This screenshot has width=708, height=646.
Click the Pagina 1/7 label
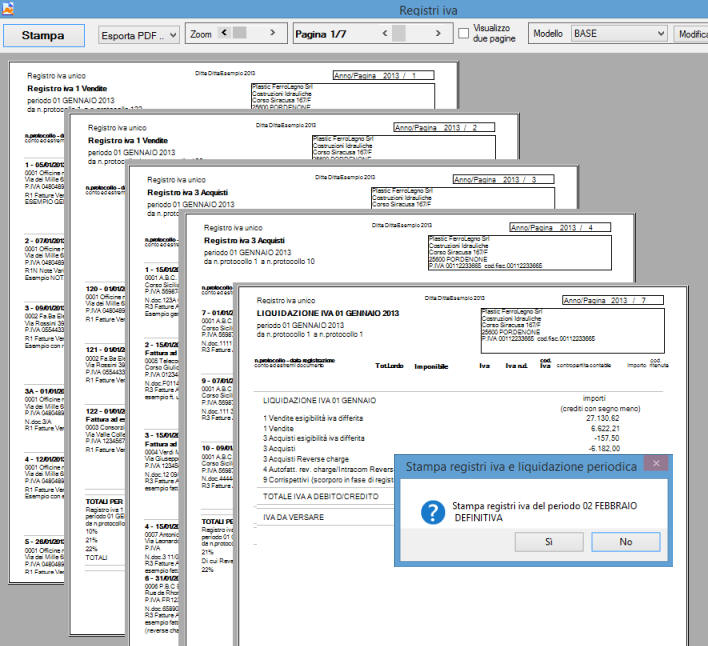click(x=321, y=34)
